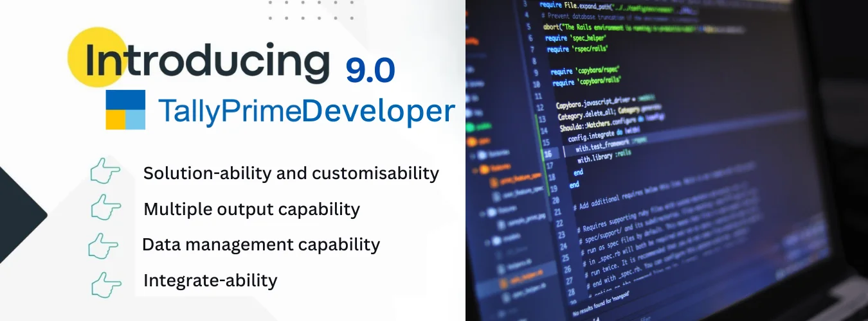This screenshot has width=868, height=321.
Task: Click the TallyPrime square logo icon
Action: 126,110
